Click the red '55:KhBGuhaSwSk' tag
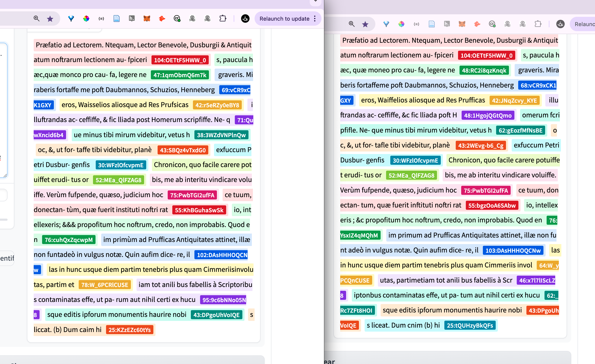595x364 pixels. tap(199, 210)
